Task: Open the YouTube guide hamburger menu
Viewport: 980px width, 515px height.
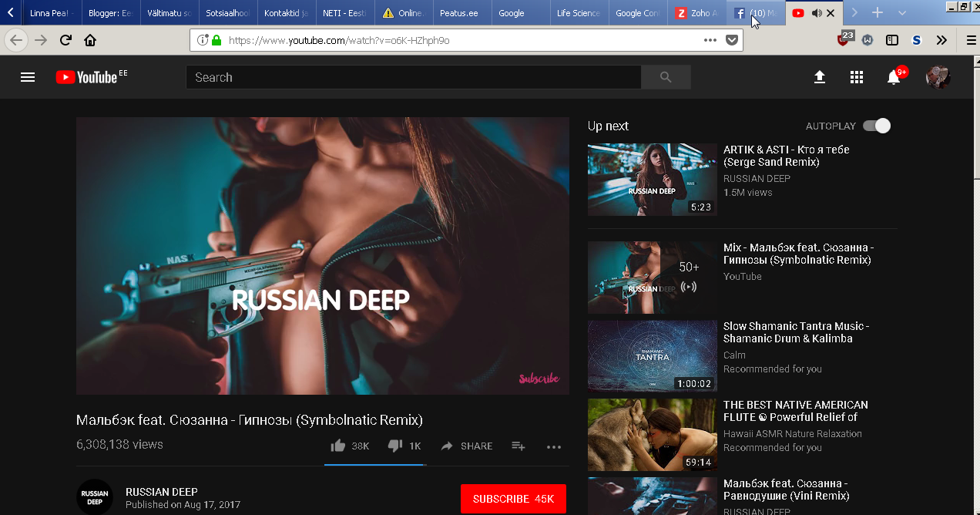Action: point(28,77)
